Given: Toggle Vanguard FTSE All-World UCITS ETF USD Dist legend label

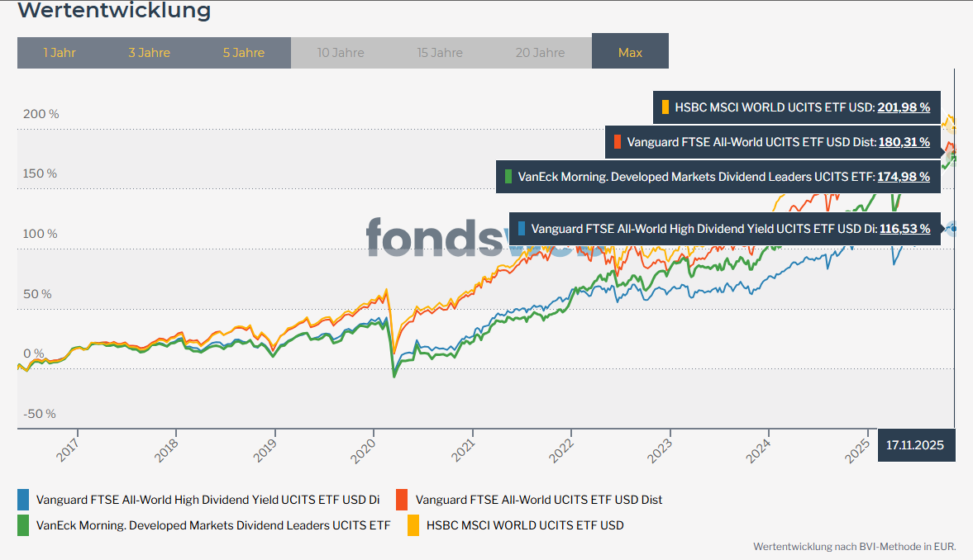Looking at the screenshot, I should (539, 499).
